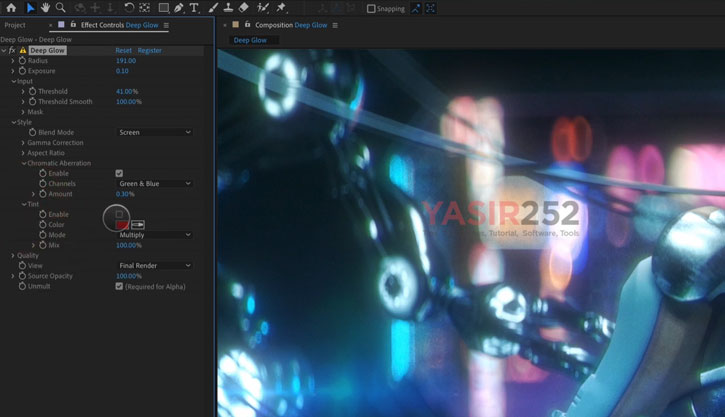Close the Composition panel
Viewport: 725px width, 417px height.
[225, 25]
